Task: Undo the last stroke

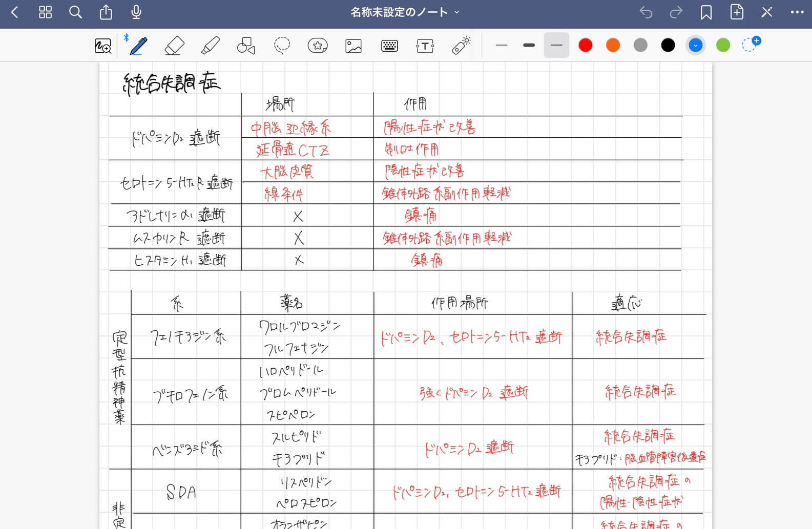Action: tap(646, 12)
